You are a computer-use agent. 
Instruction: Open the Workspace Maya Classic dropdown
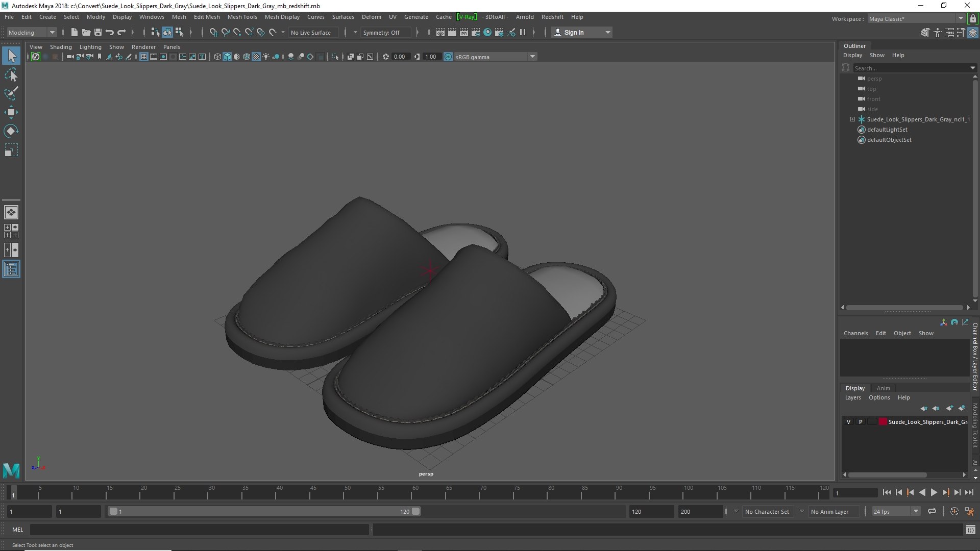click(x=916, y=18)
